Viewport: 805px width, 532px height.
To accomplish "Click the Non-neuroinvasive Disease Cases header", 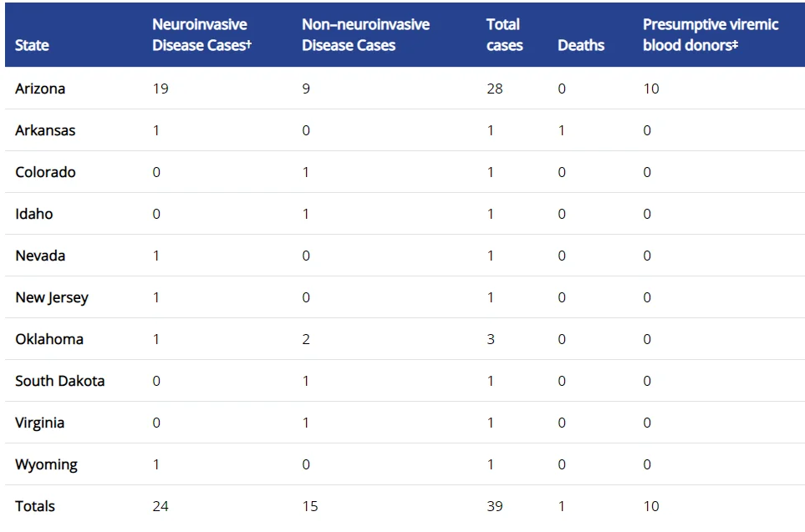I will click(x=365, y=35).
